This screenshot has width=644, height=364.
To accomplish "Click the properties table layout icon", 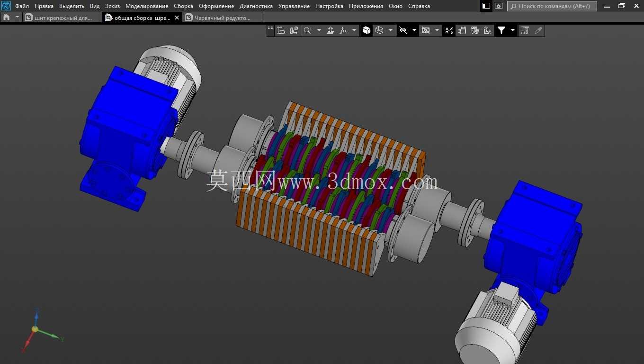I will 525,31.
